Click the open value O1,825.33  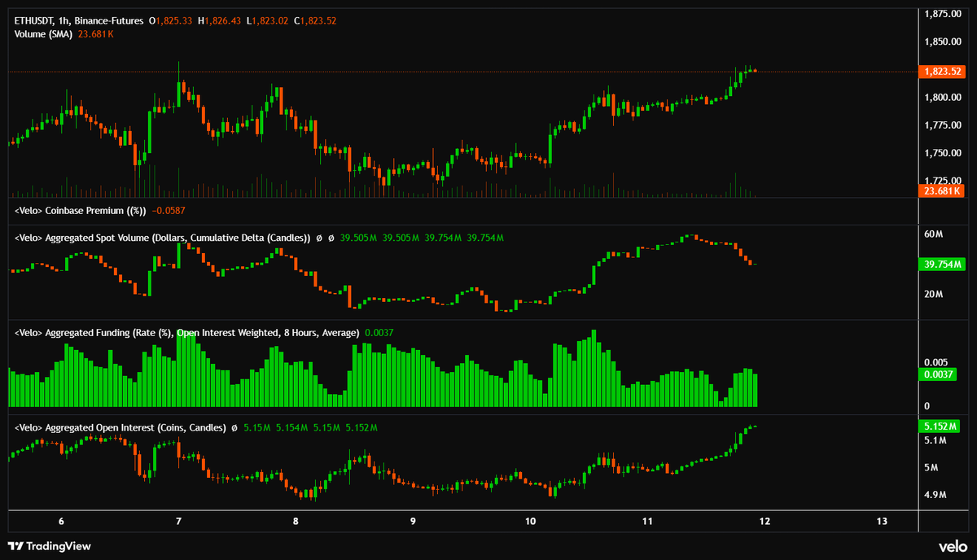point(171,20)
